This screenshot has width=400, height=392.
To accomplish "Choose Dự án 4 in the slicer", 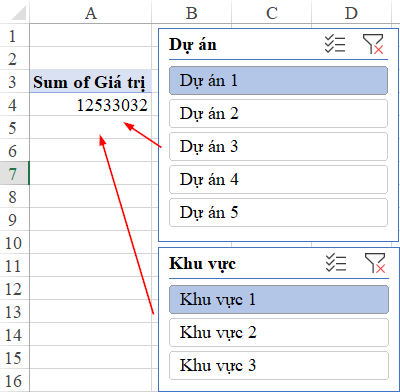I will 278,179.
